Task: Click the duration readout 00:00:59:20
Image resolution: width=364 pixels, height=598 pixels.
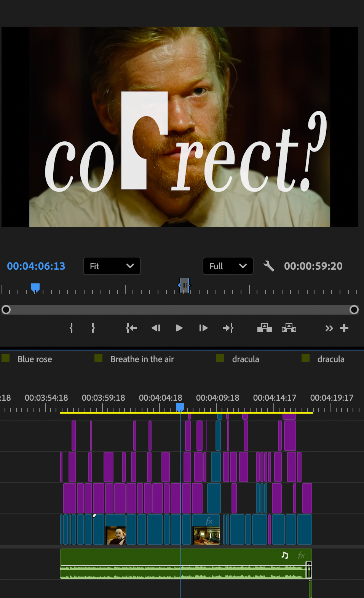Action: tap(313, 266)
